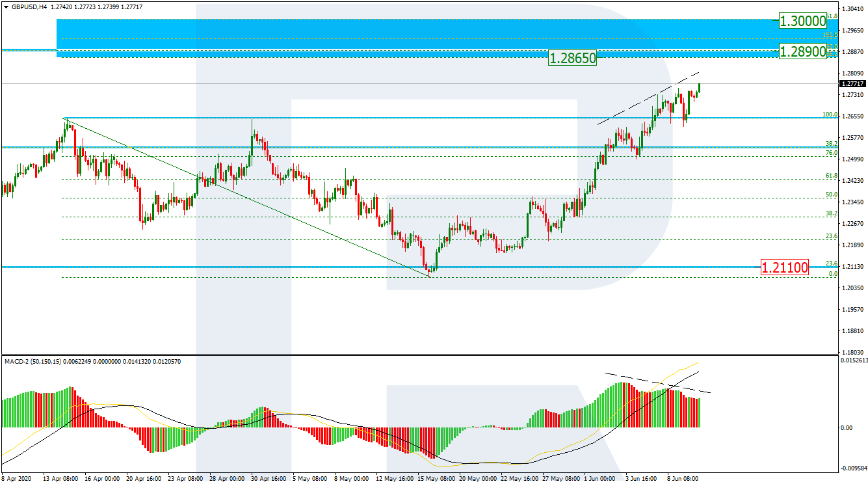This screenshot has width=868, height=486.
Task: Click the 1.30410 price axis value
Action: click(x=852, y=9)
